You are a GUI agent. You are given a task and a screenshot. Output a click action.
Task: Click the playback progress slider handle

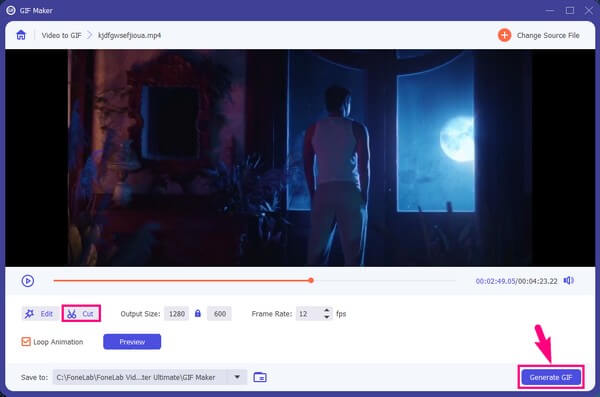pos(311,281)
